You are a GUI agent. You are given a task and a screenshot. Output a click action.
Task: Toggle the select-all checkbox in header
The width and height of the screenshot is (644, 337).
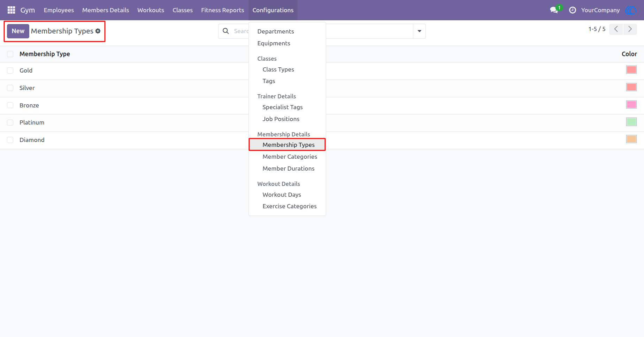(10, 54)
